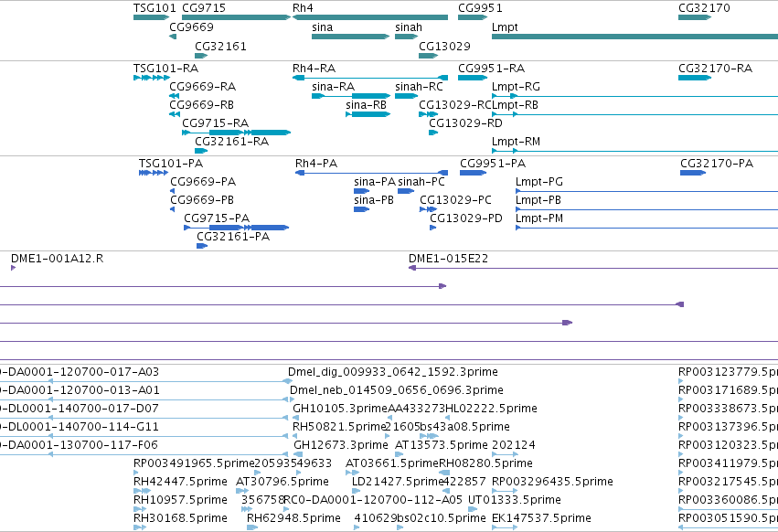This screenshot has width=778, height=532.
Task: Click transcript sina-RB
Action: (366, 105)
